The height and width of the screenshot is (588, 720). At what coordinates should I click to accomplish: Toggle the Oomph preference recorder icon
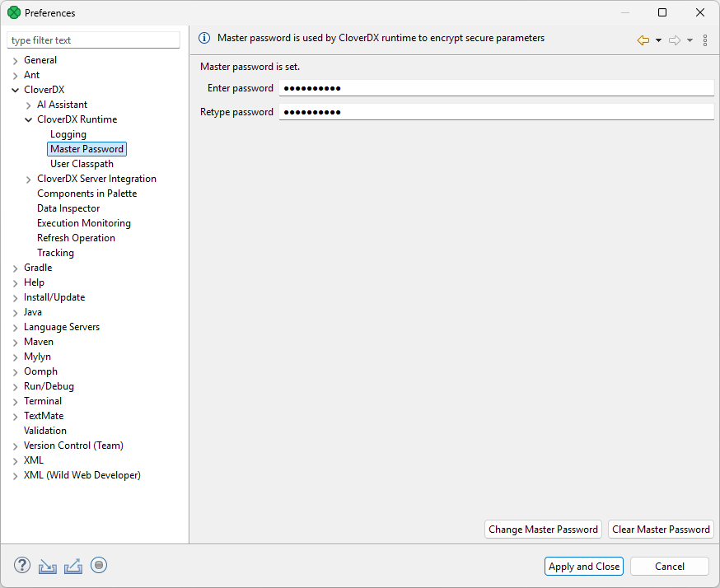coord(99,565)
